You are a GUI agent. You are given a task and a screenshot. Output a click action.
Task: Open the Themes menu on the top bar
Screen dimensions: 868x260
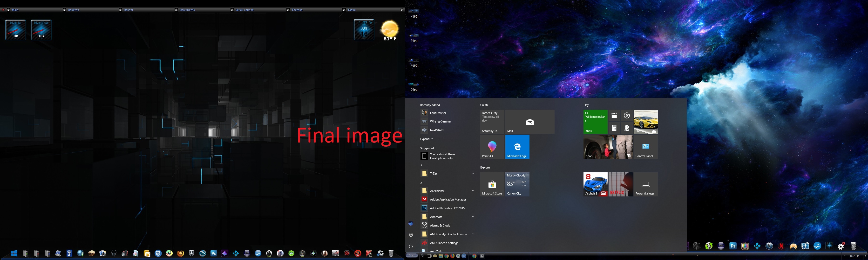point(297,10)
